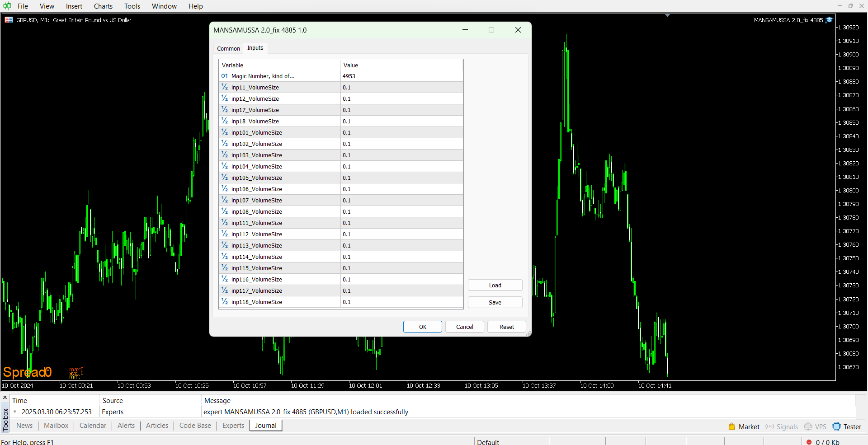
Task: Click Save to export input settings
Action: [495, 302]
